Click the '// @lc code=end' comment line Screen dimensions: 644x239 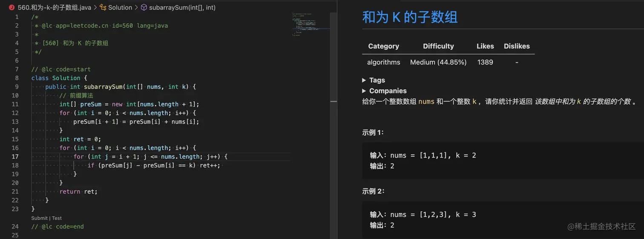(57, 226)
